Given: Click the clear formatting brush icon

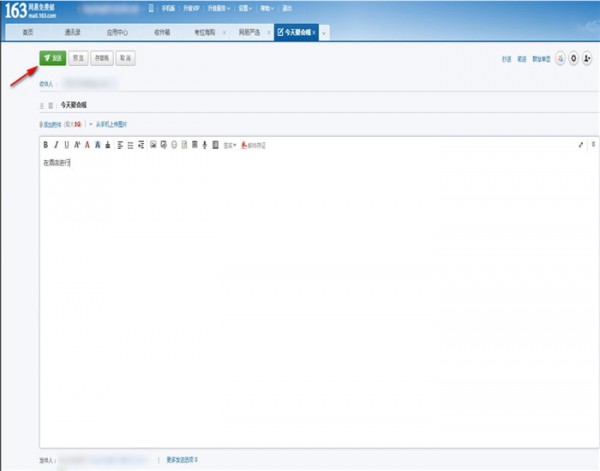Looking at the screenshot, I should click(108, 145).
